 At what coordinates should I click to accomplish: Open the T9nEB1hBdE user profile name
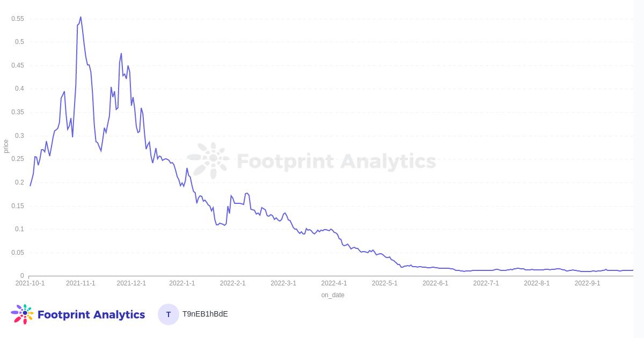coord(205,314)
